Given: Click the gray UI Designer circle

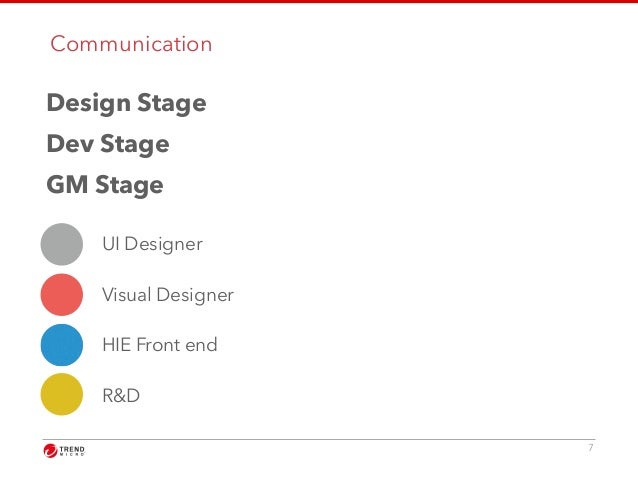Looking at the screenshot, I should (x=61, y=244).
